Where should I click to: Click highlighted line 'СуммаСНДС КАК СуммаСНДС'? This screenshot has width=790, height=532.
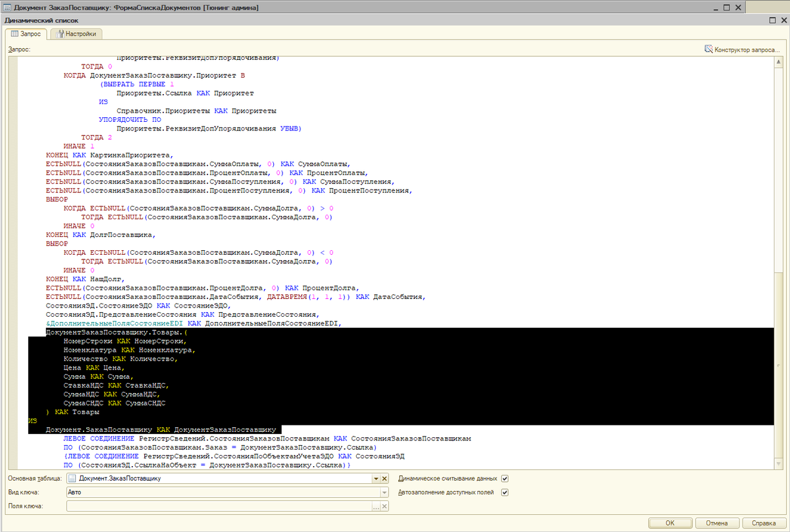pos(114,403)
